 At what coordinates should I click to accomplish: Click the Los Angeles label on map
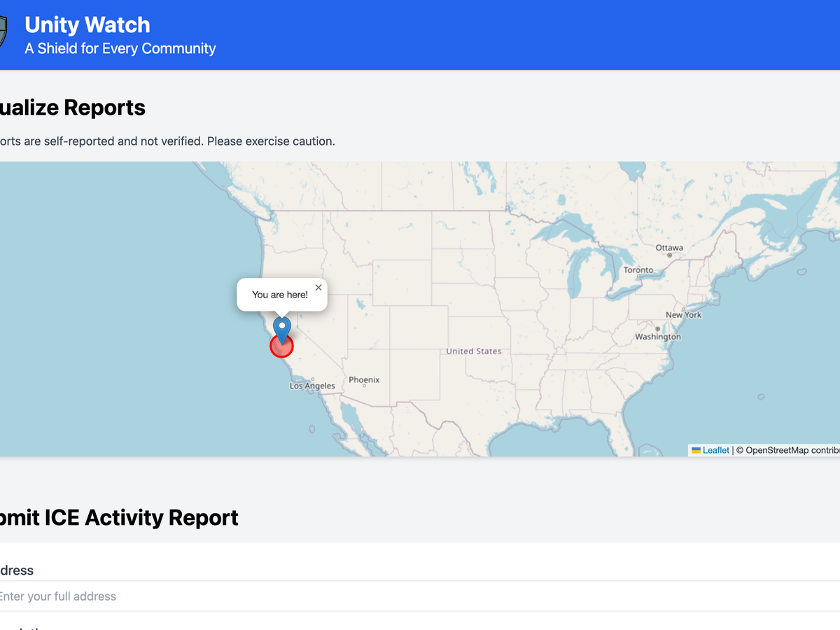tap(312, 386)
